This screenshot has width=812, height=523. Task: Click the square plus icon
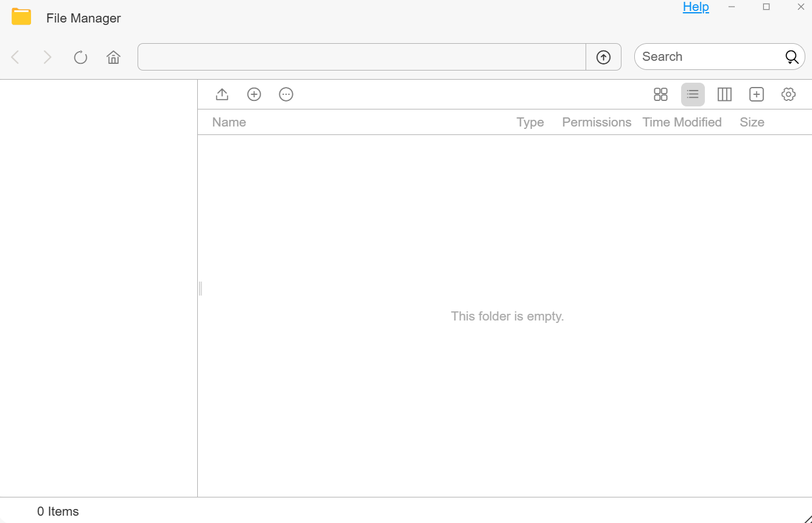pyautogui.click(x=757, y=94)
